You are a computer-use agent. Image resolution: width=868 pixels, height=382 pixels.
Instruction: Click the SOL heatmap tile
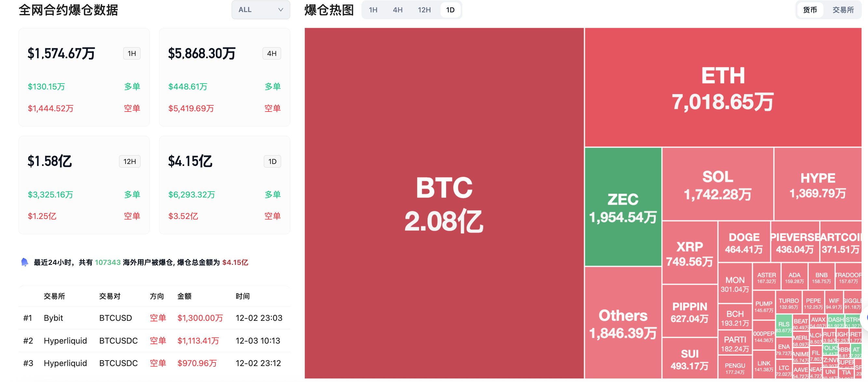(x=718, y=184)
